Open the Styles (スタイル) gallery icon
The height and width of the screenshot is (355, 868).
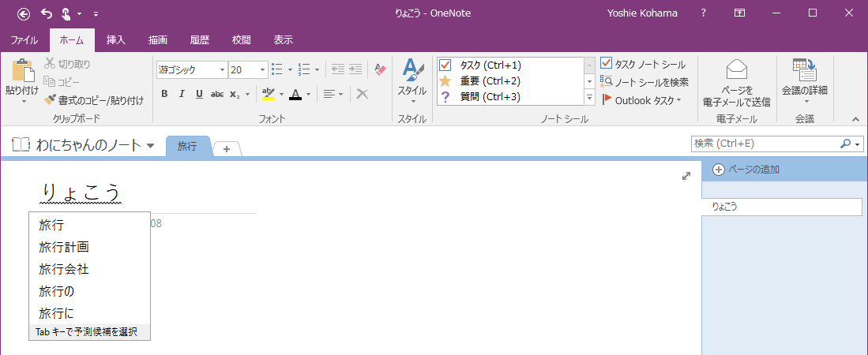pyautogui.click(x=411, y=71)
